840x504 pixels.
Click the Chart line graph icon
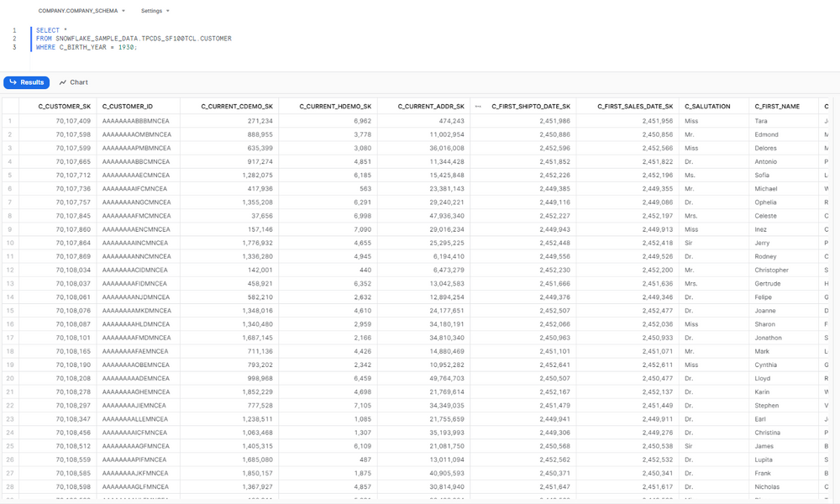point(63,82)
